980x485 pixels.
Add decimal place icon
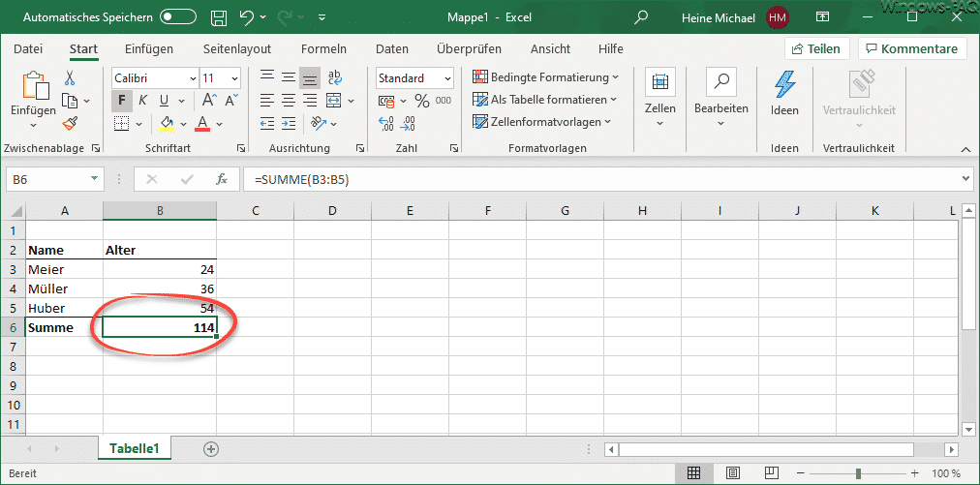(387, 123)
